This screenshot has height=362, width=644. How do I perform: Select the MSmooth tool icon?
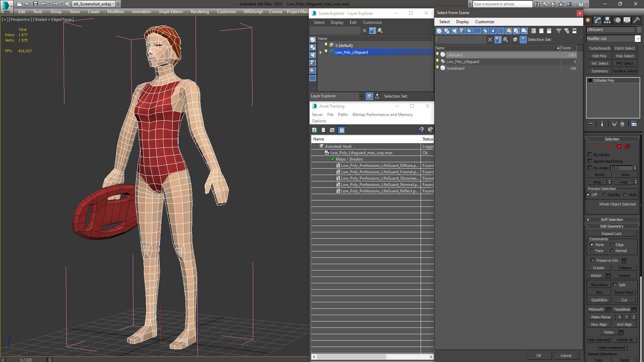(597, 309)
